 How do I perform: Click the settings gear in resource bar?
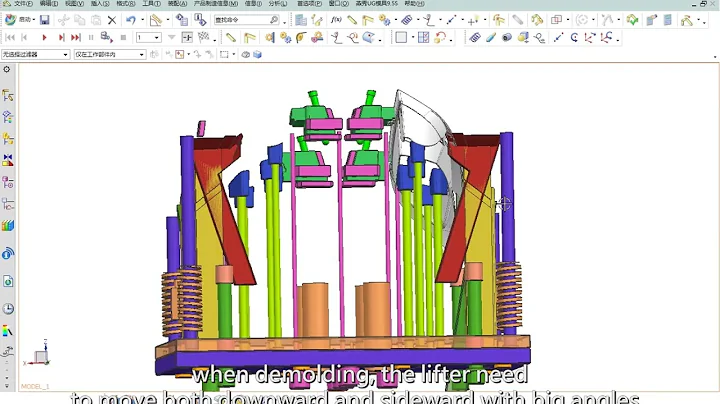[x=6, y=69]
